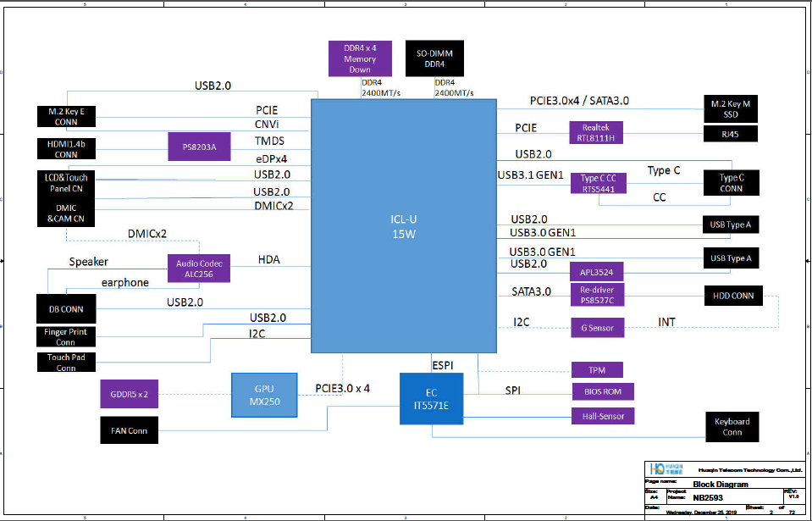
Task: Select the Block Diagram page name
Action: pyautogui.click(x=721, y=485)
